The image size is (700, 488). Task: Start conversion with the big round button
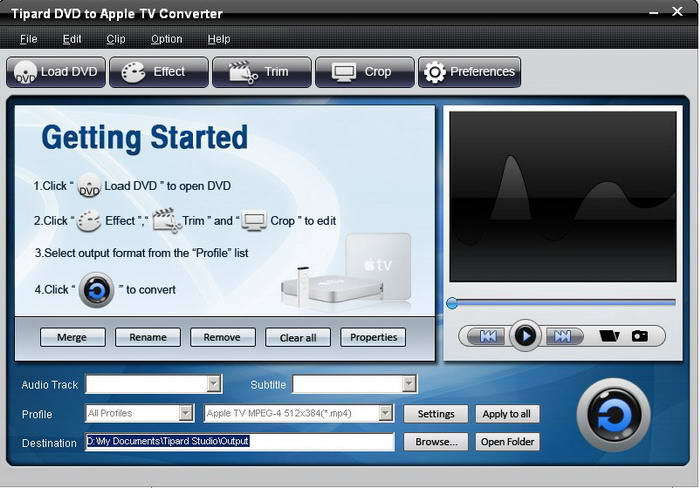(614, 415)
